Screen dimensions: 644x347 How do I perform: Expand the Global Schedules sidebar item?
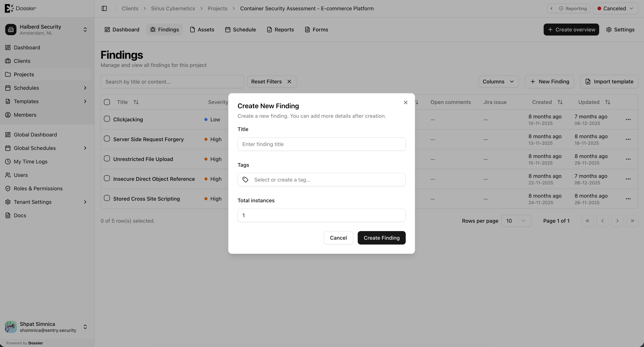85,148
